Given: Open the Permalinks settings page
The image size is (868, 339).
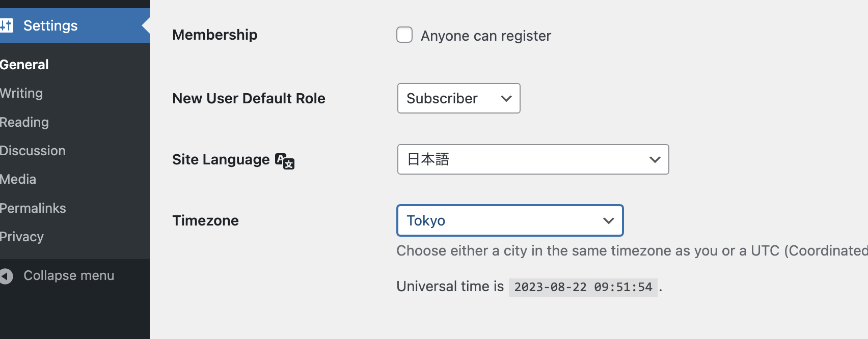Looking at the screenshot, I should pyautogui.click(x=33, y=208).
